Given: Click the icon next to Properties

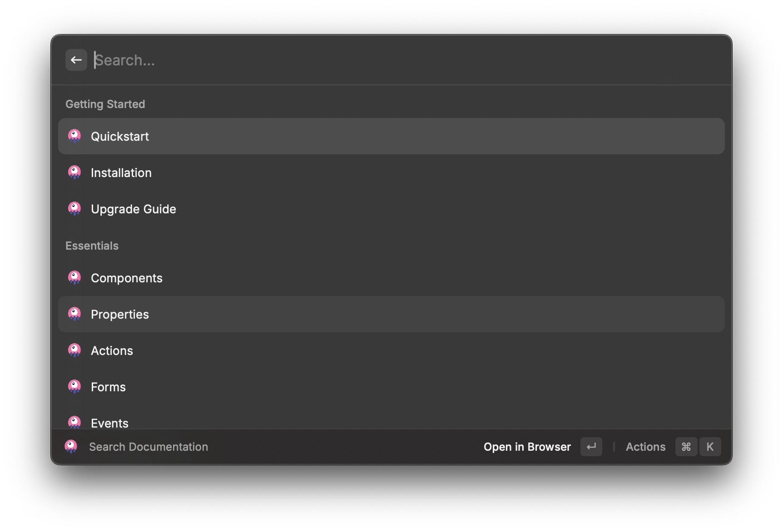Looking at the screenshot, I should 74,314.
